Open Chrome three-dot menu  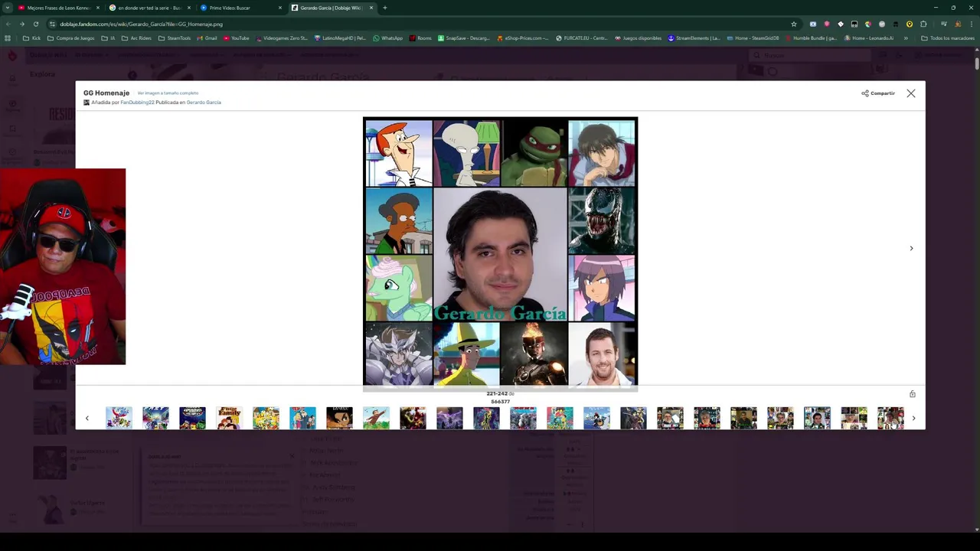click(x=972, y=24)
